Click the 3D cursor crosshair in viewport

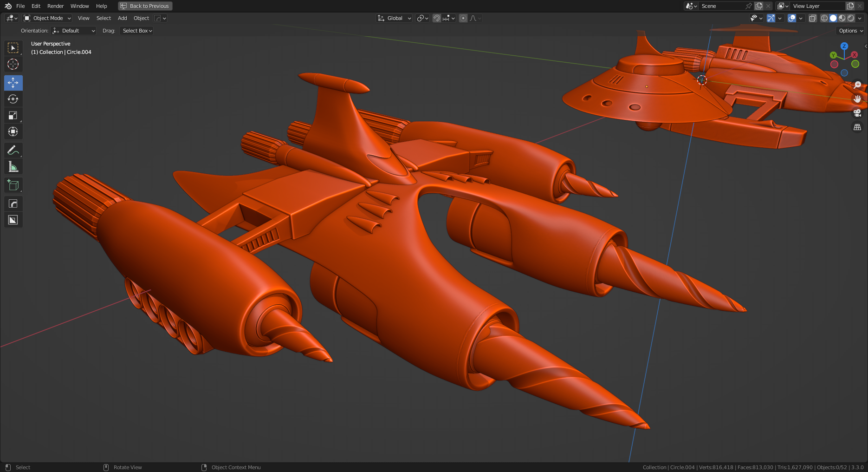coord(702,80)
